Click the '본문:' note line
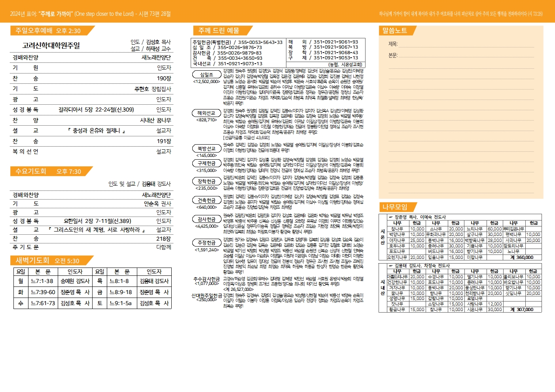The image size is (555, 392). tap(461, 55)
